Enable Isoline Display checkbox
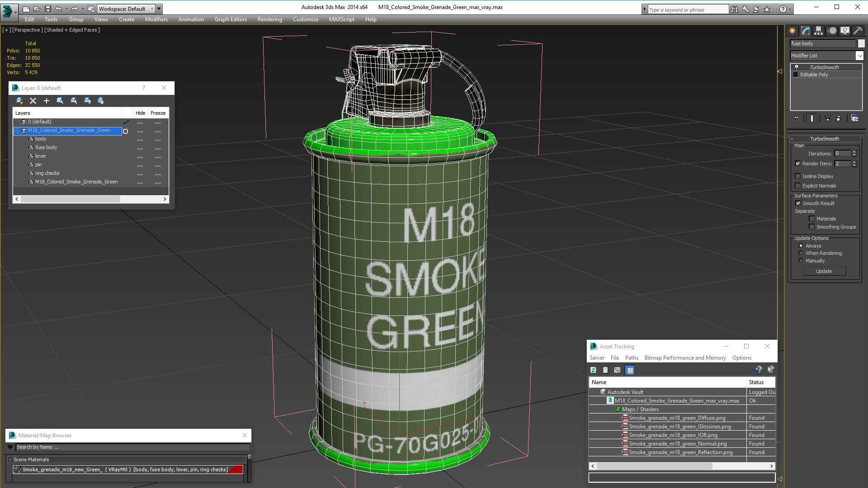Screen dimensions: 868x488 pyautogui.click(x=797, y=176)
